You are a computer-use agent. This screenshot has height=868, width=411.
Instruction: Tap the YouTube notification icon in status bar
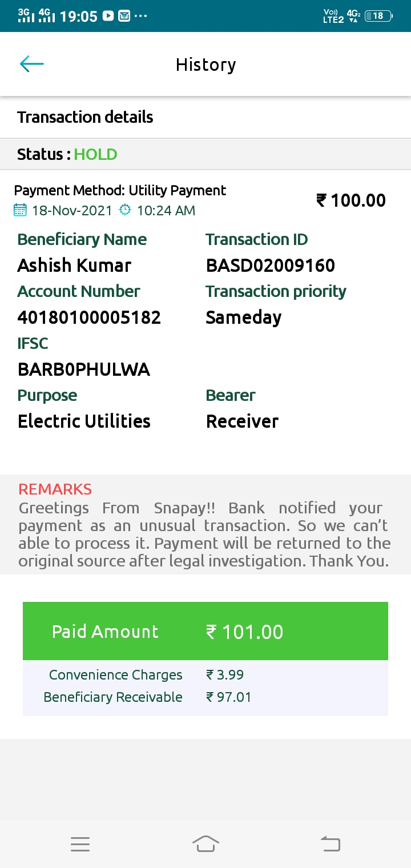click(x=108, y=16)
